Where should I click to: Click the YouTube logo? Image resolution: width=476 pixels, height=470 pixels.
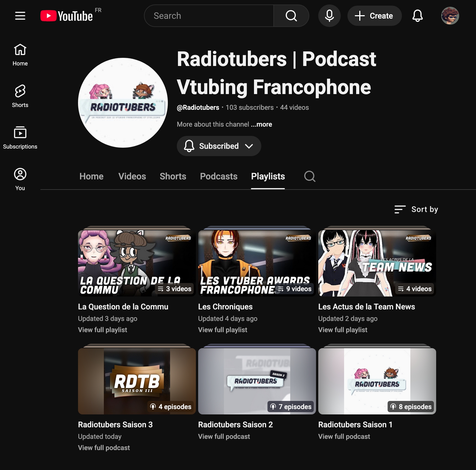point(67,16)
